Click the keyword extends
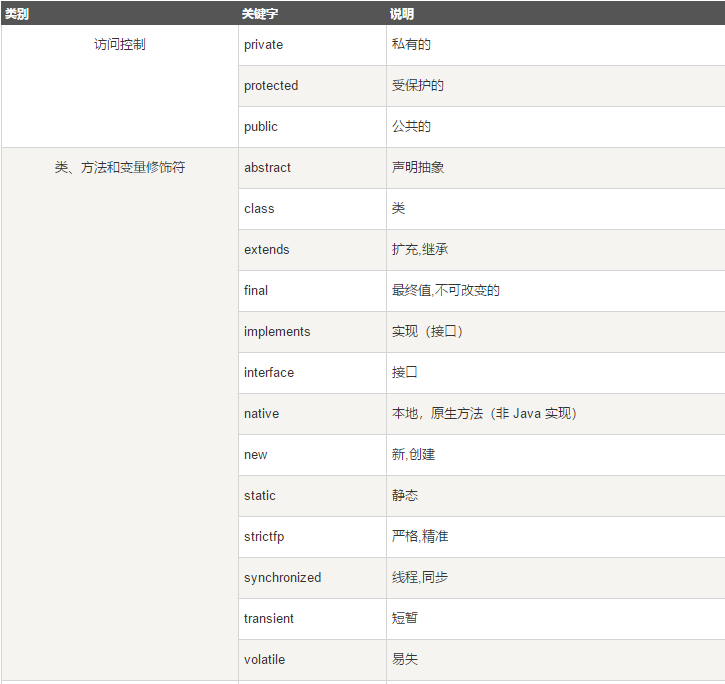725x684 pixels. 267,250
